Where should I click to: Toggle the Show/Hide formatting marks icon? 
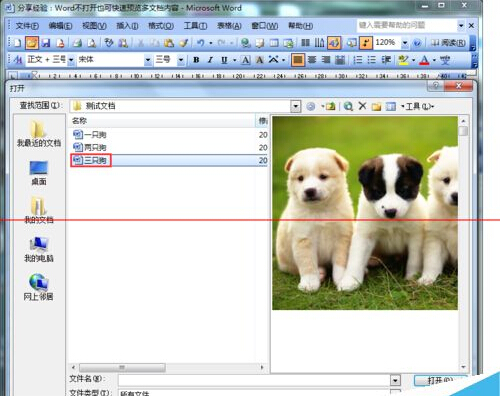coord(366,43)
